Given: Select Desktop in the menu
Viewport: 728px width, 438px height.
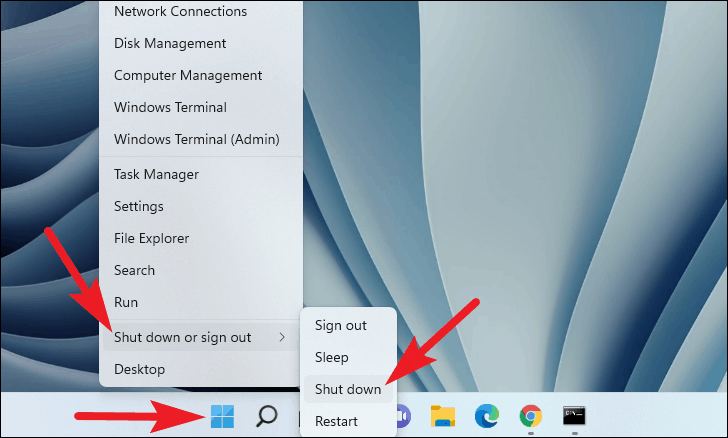Looking at the screenshot, I should pos(201,369).
